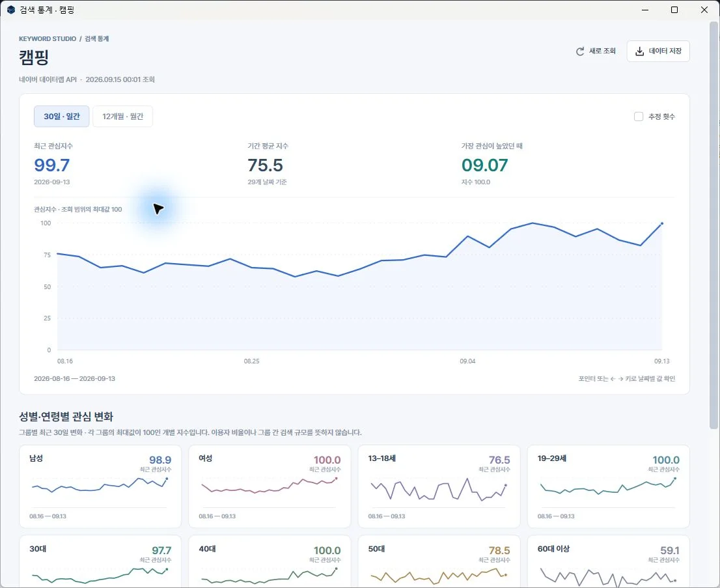This screenshot has height=588, width=720.
Task: Click the 99.7 recent interest index value
Action: pos(52,165)
